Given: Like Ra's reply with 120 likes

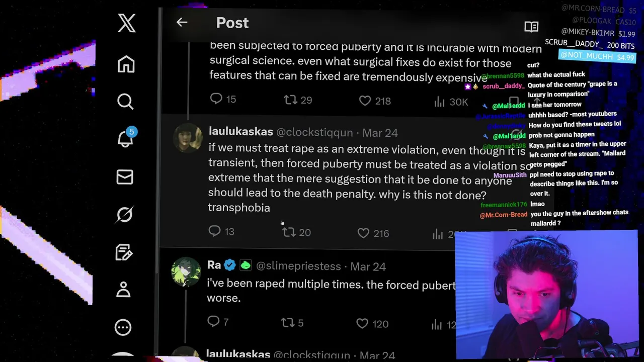Looking at the screenshot, I should pyautogui.click(x=362, y=323).
